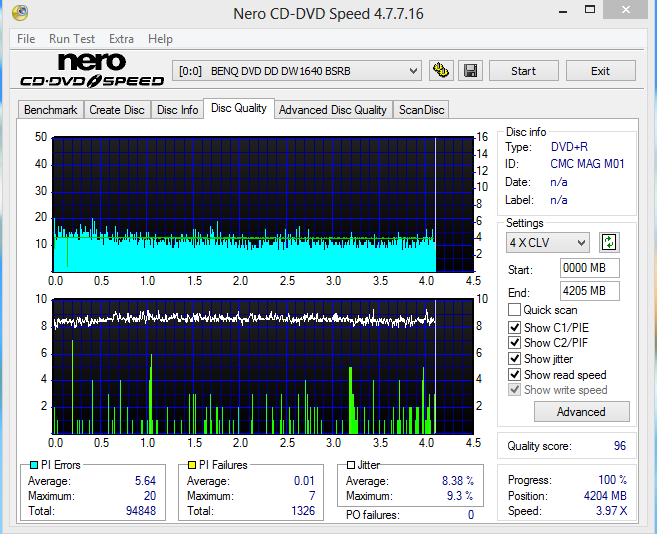Screen dimensions: 657x534
Task: Click the Speed value 3.97 X
Action: tap(611, 511)
